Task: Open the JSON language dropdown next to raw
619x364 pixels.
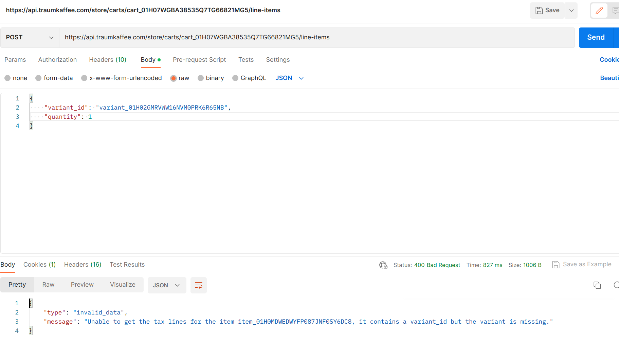Action: [x=289, y=78]
